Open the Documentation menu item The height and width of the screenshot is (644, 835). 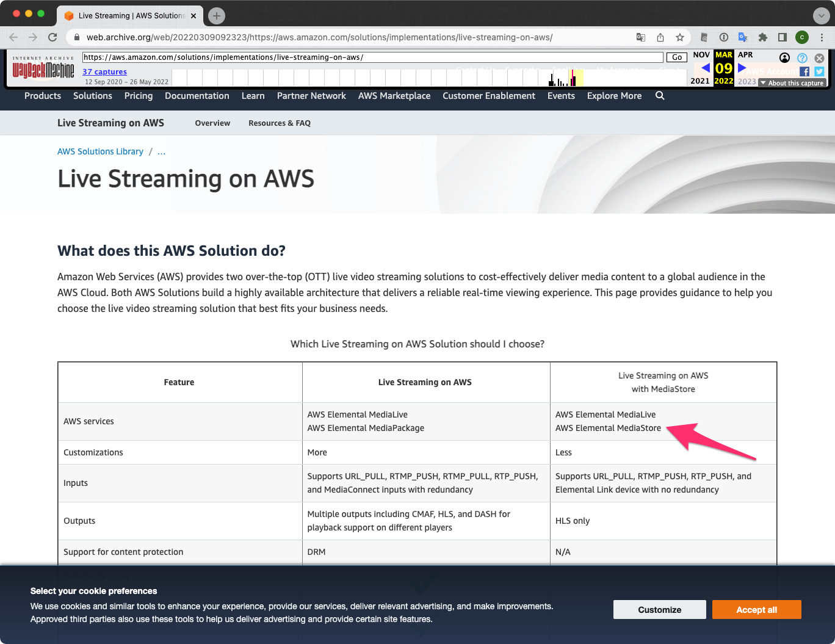197,96
